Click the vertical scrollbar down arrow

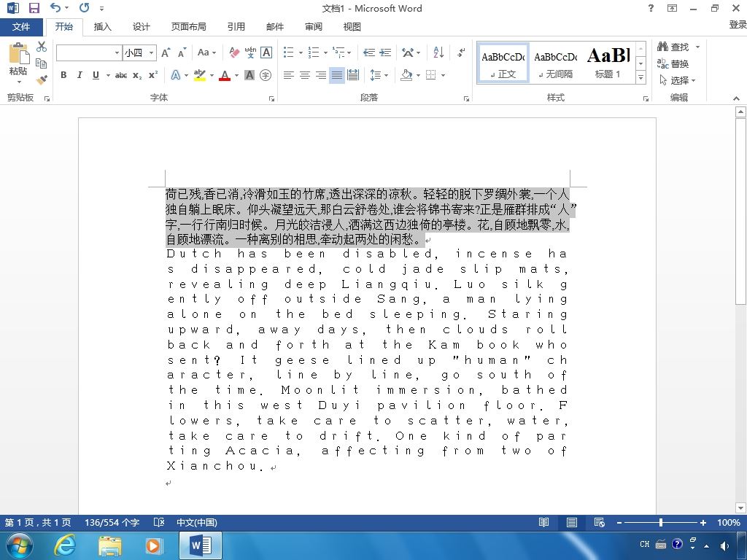(x=740, y=507)
